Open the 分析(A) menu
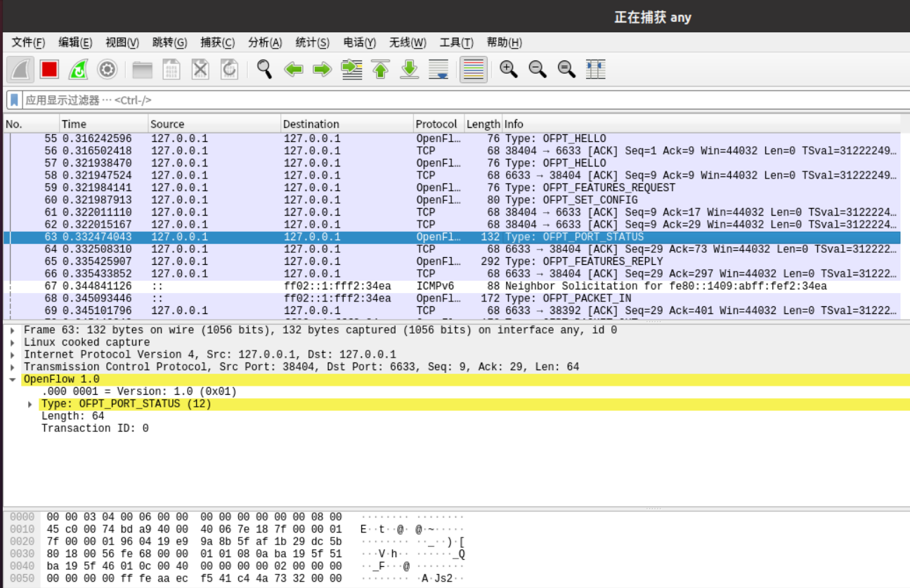The width and height of the screenshot is (910, 588). [x=265, y=42]
